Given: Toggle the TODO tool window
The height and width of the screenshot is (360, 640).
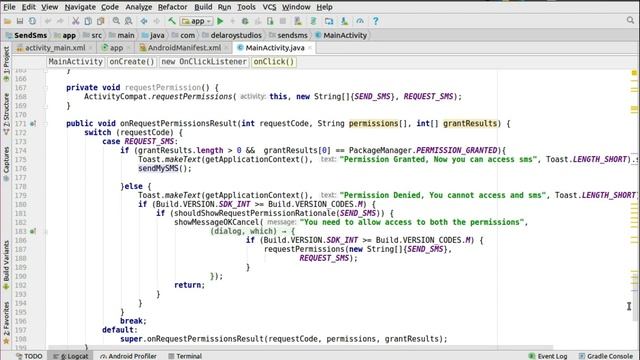Looking at the screenshot, I should click(29, 356).
